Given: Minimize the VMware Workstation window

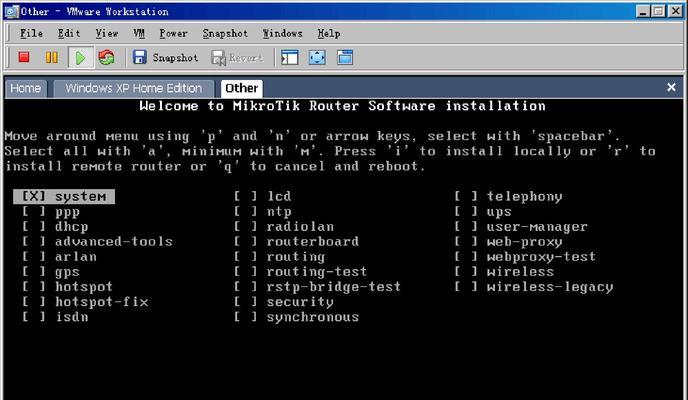Looking at the screenshot, I should [x=643, y=11].
